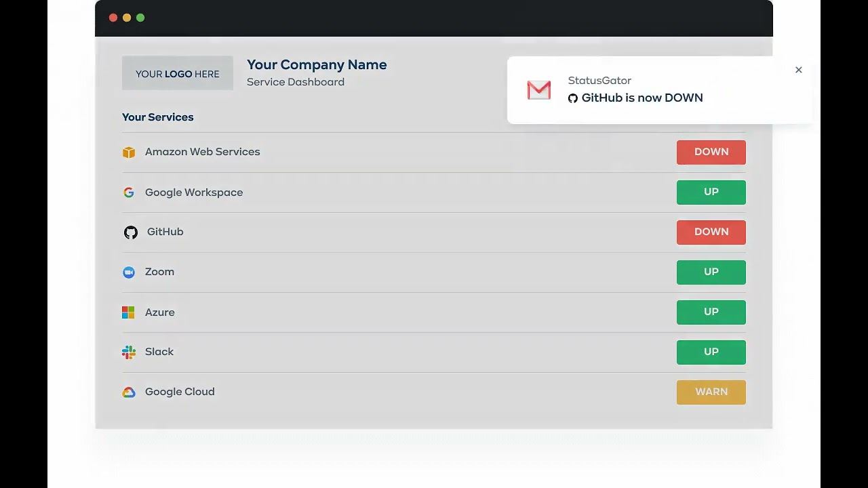The height and width of the screenshot is (488, 868).
Task: Click the green maximize window button
Action: [x=140, y=18]
